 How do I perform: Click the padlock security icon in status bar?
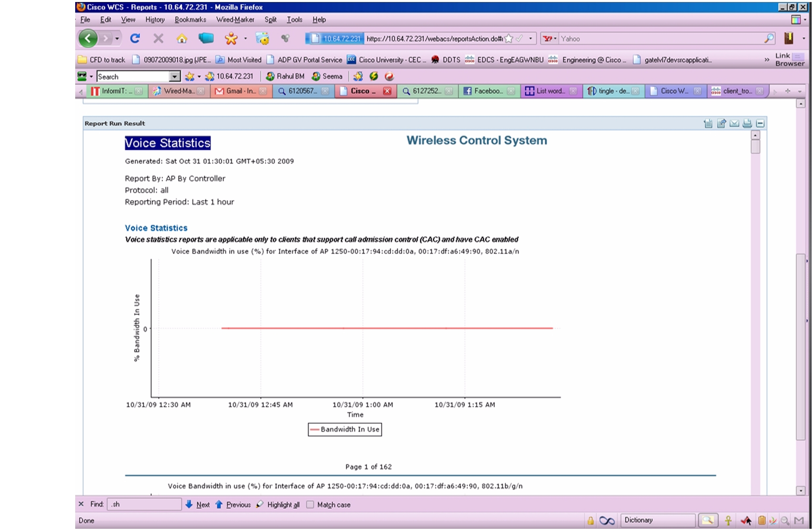coord(590,521)
